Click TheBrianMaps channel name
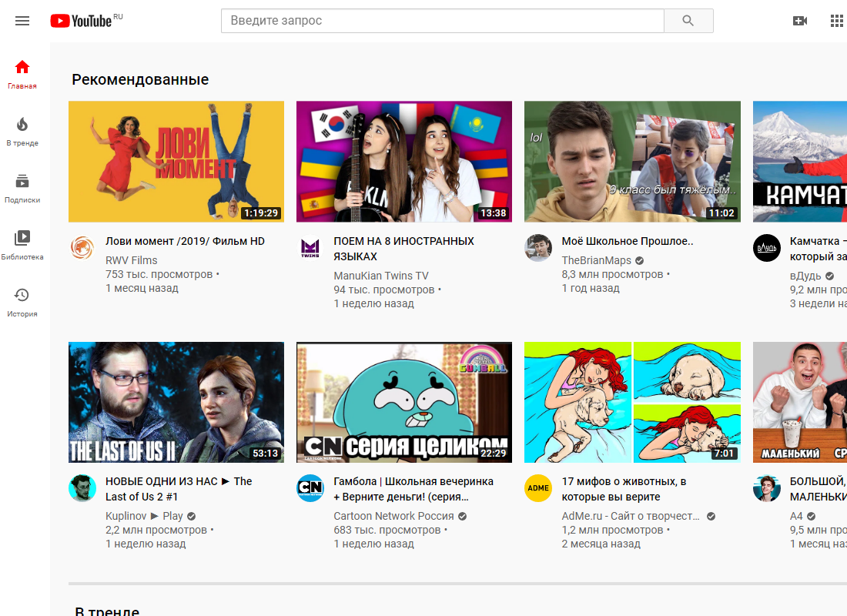This screenshot has width=847, height=616. (x=596, y=260)
